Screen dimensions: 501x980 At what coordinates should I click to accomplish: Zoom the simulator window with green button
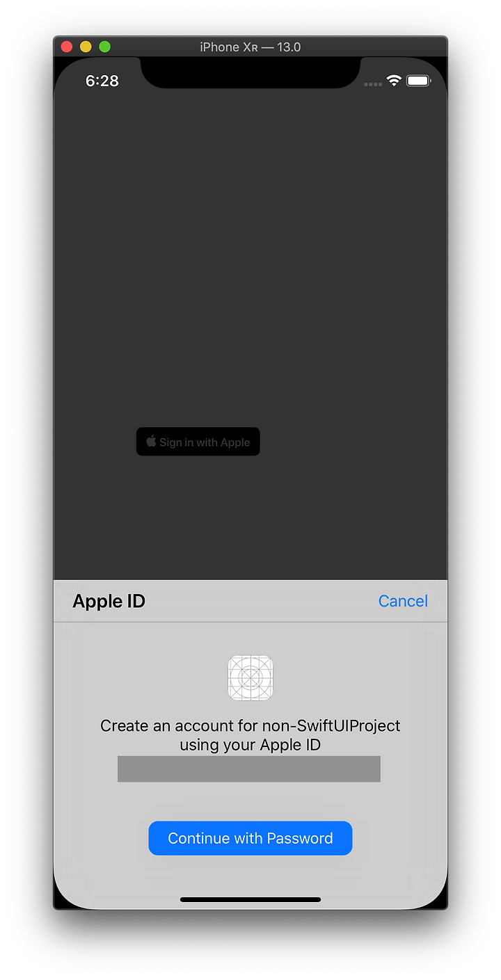coord(104,47)
